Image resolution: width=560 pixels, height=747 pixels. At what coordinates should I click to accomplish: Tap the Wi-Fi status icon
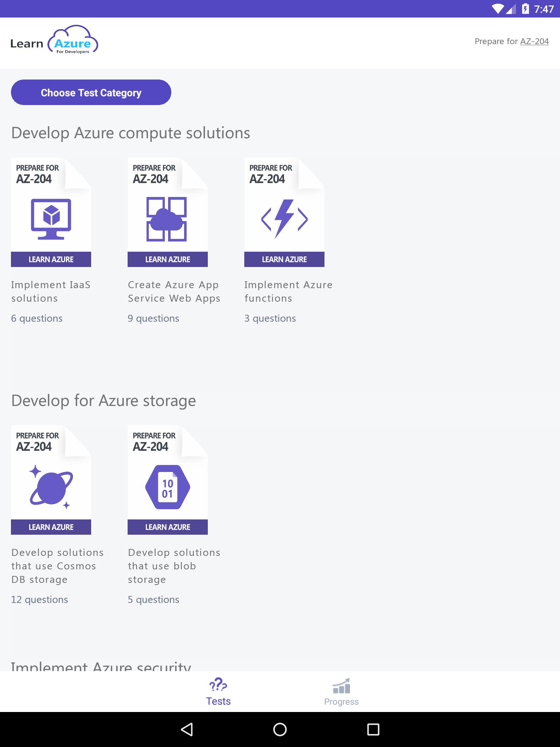[x=498, y=9]
